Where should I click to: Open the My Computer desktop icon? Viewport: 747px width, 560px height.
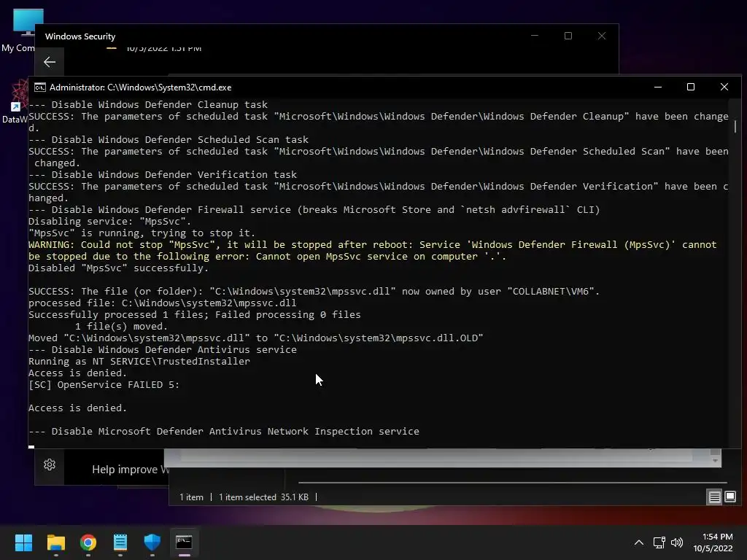[20, 29]
